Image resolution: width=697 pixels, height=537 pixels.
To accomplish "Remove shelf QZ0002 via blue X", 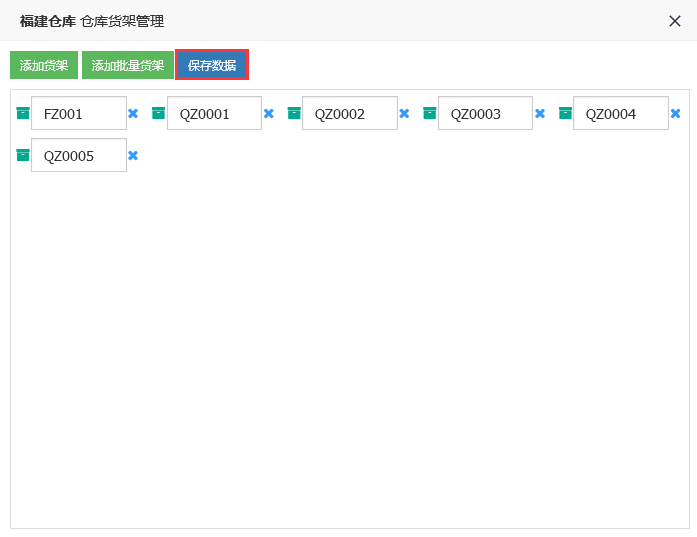I will (404, 114).
